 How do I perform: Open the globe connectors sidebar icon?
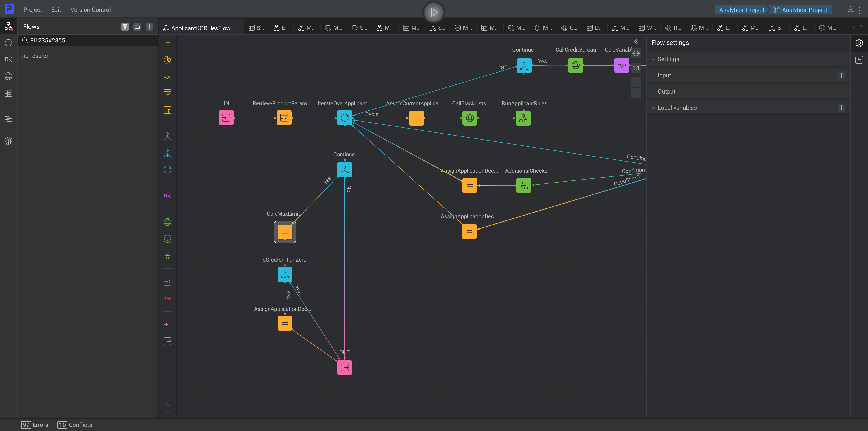coord(8,76)
